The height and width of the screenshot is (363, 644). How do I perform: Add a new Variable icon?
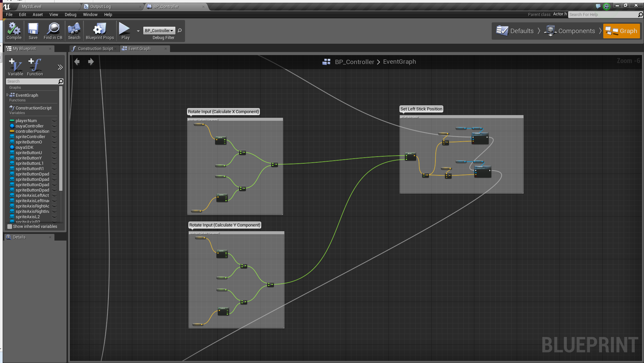[15, 67]
